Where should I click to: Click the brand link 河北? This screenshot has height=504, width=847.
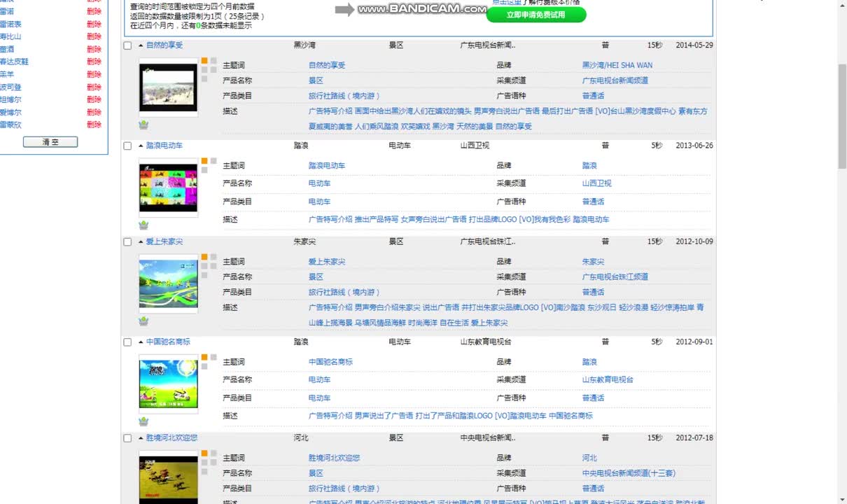click(x=589, y=458)
